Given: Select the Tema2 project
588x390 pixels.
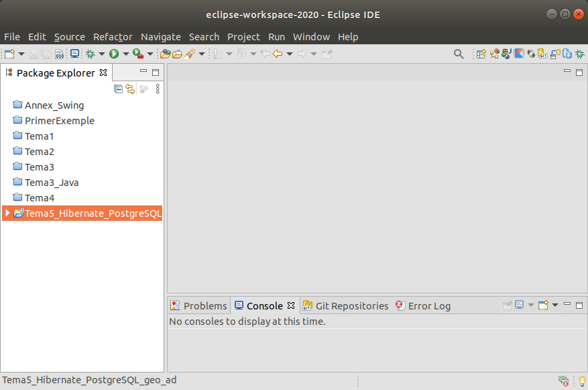Looking at the screenshot, I should tap(40, 152).
